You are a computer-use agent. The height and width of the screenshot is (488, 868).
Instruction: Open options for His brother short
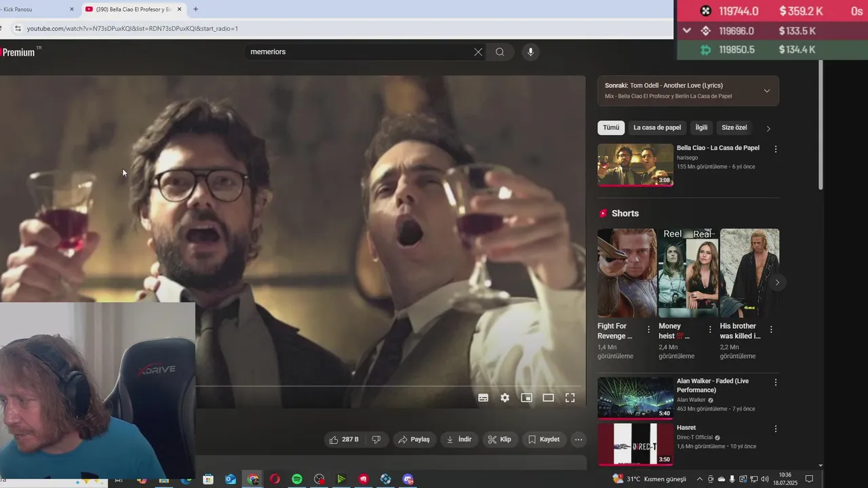point(771,329)
